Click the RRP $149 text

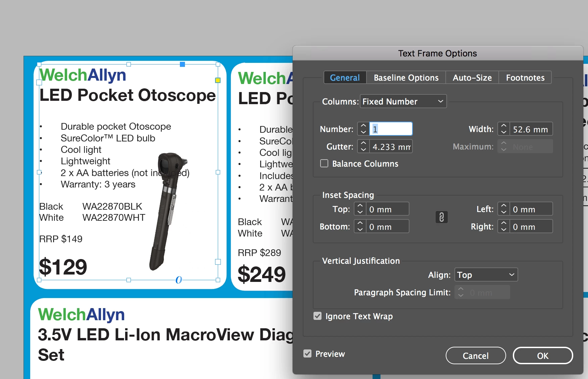click(x=61, y=239)
